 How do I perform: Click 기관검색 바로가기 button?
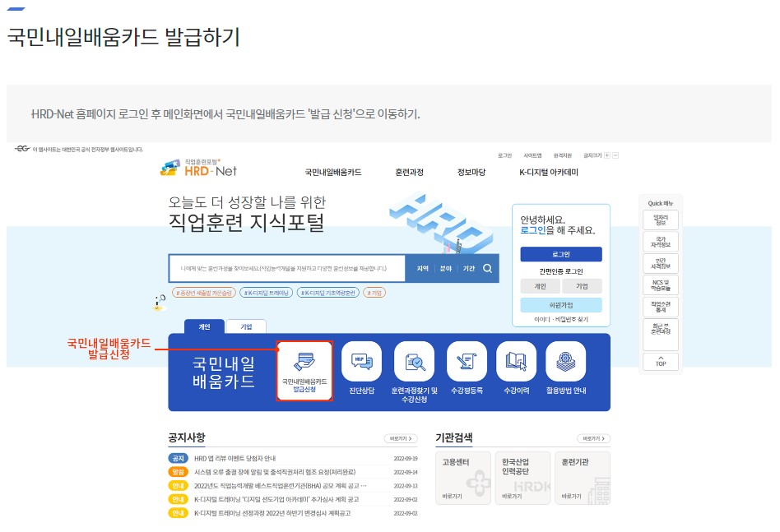click(593, 438)
